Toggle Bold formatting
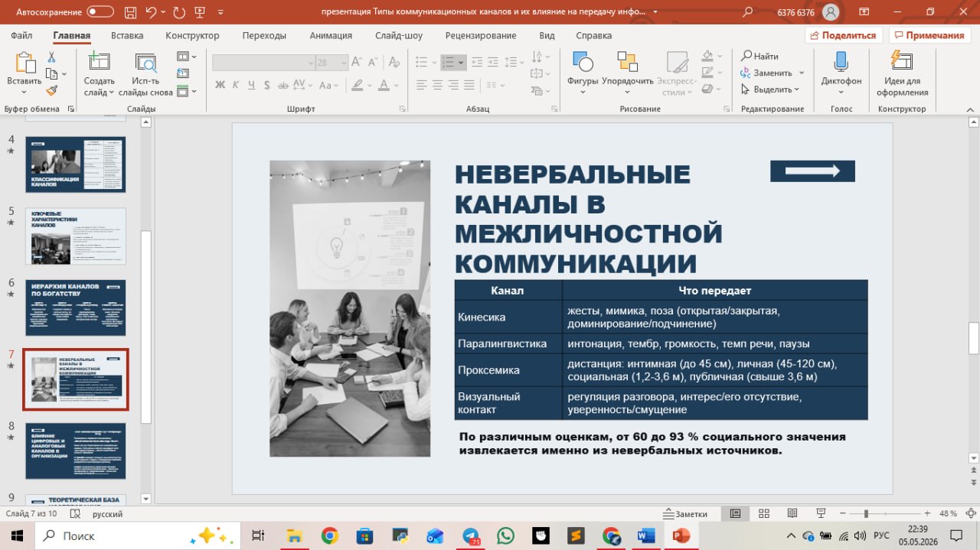 [x=220, y=84]
